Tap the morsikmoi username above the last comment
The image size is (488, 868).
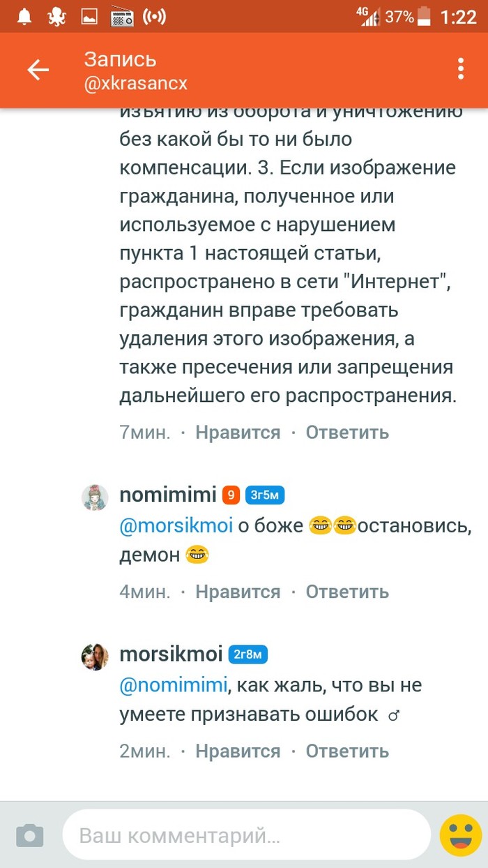click(x=171, y=654)
